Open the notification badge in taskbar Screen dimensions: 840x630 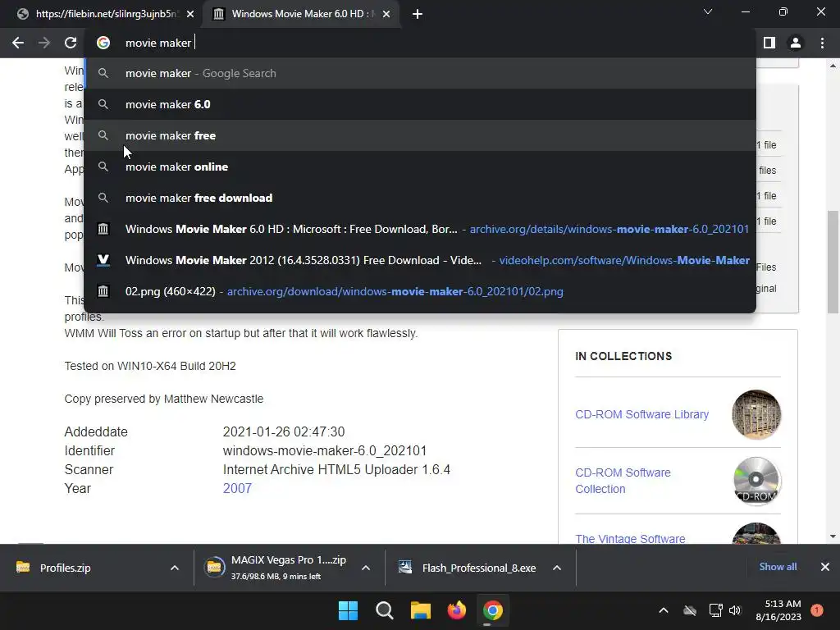pos(817,610)
